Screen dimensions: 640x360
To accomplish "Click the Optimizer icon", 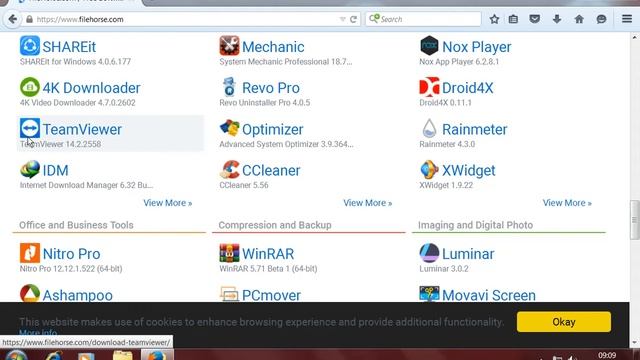I will pyautogui.click(x=229, y=128).
